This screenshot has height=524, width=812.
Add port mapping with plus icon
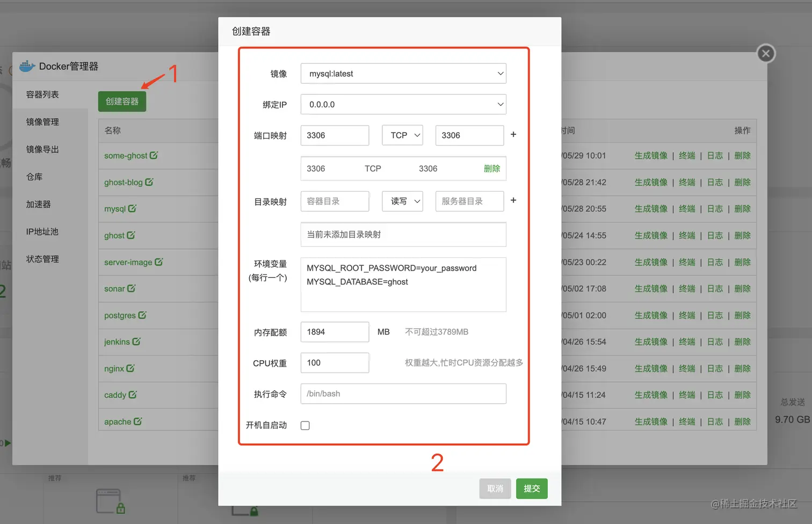click(x=513, y=135)
